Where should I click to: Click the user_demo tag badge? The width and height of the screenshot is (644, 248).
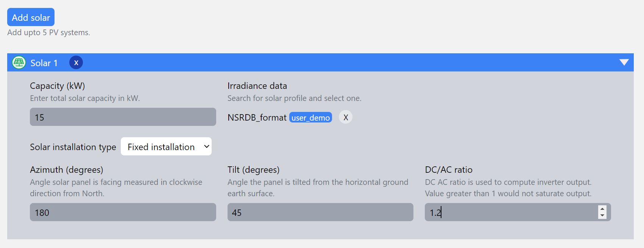[310, 118]
